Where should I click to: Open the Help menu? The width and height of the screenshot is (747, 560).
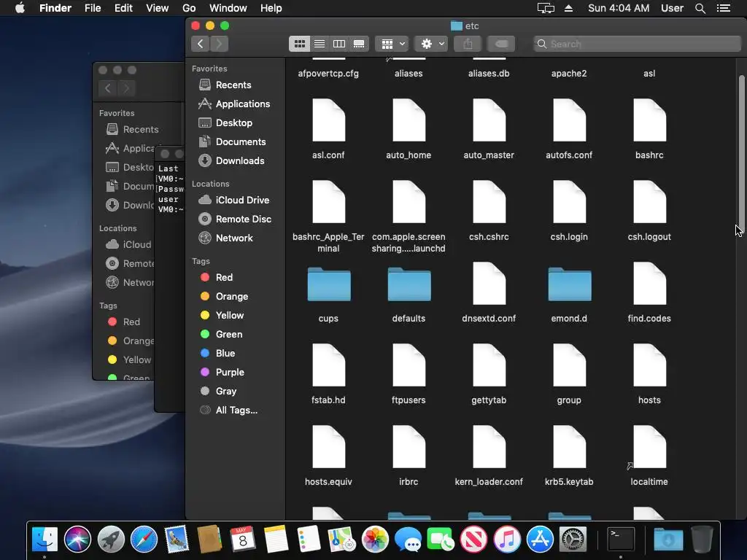pos(271,8)
